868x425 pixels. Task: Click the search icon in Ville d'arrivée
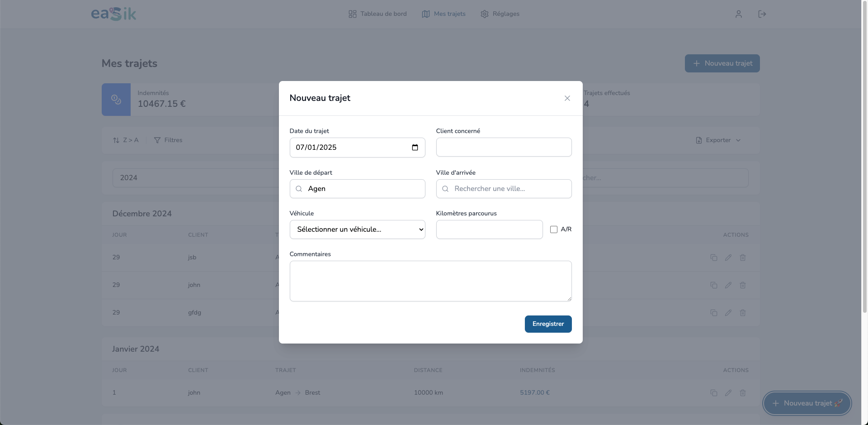[445, 189]
